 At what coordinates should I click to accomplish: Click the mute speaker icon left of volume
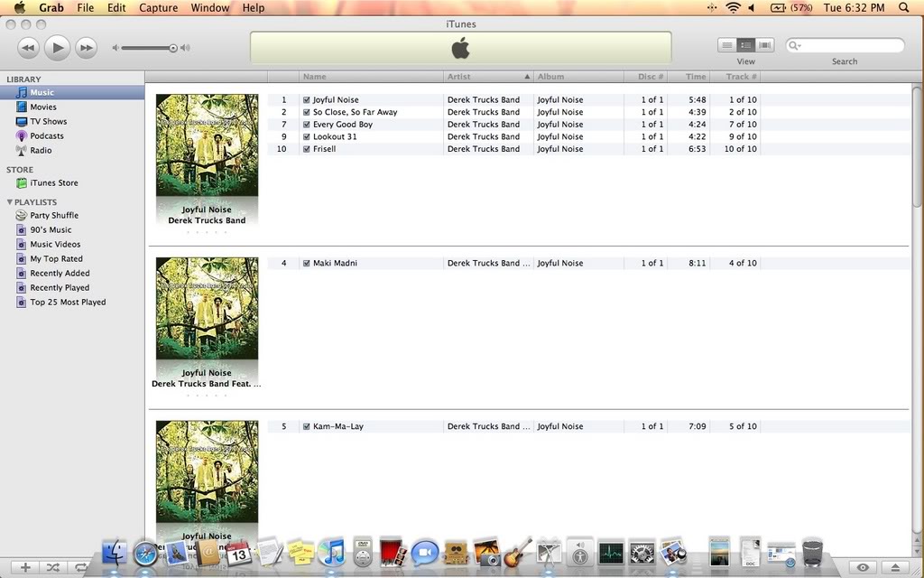click(115, 48)
